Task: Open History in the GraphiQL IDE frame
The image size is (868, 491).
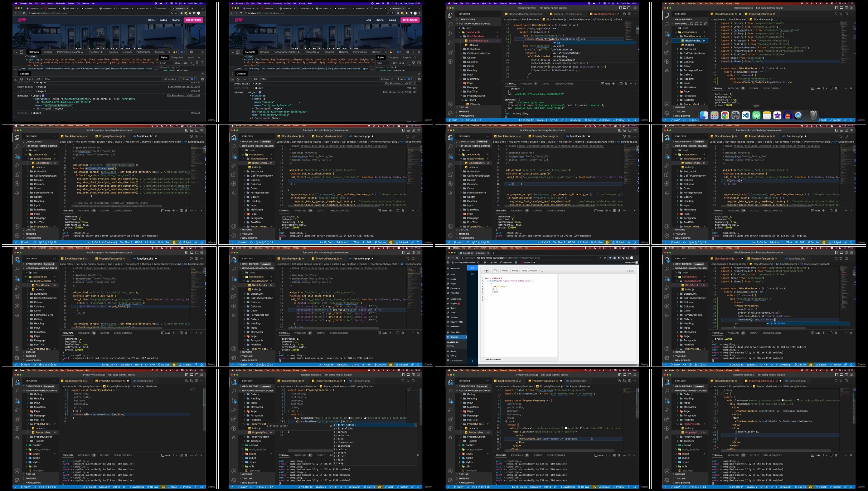Action: click(x=515, y=271)
